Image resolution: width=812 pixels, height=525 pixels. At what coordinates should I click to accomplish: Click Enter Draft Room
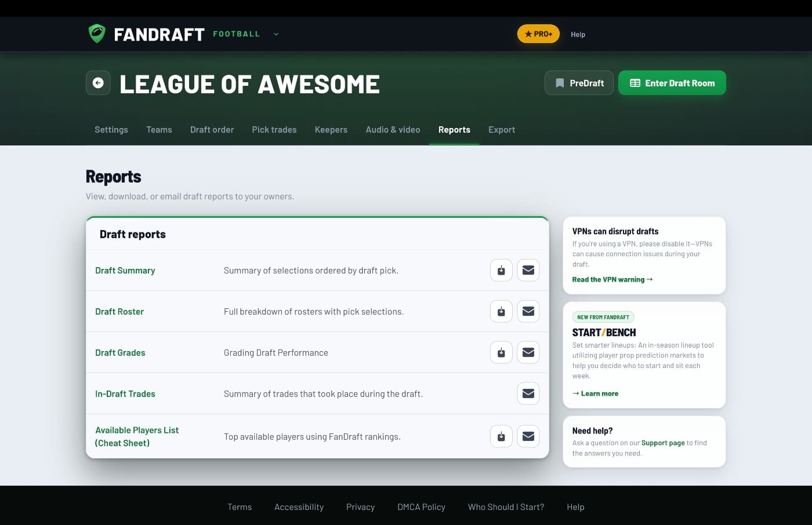672,83
